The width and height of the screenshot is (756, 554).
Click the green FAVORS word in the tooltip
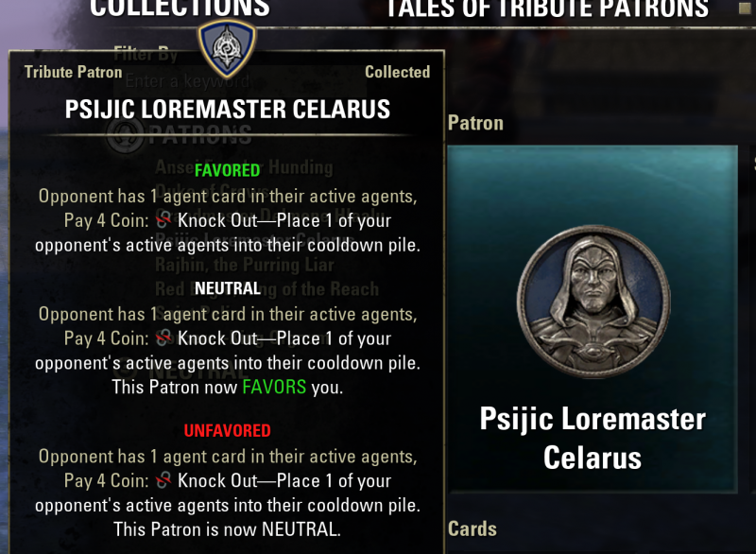tap(274, 388)
